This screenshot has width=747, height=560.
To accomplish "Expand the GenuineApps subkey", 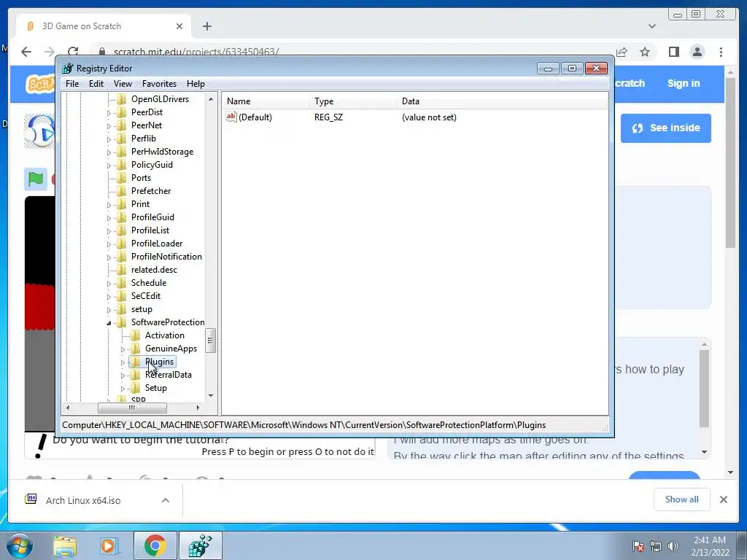I will pos(123,349).
